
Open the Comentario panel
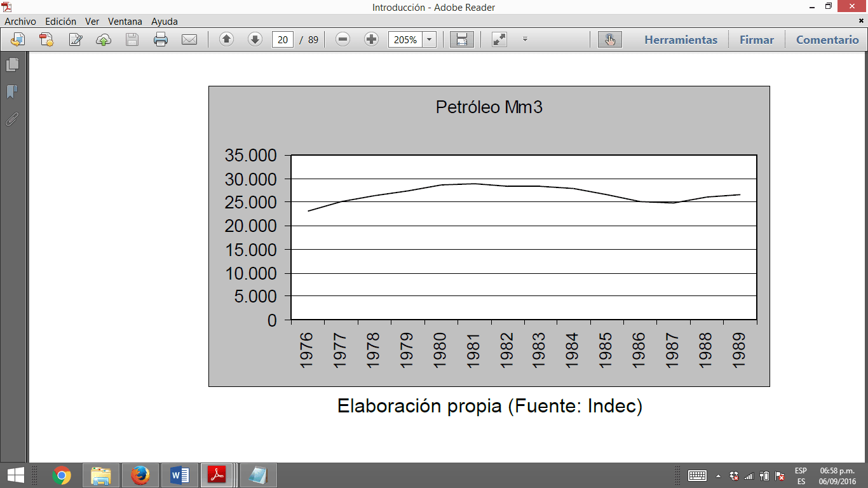click(827, 39)
